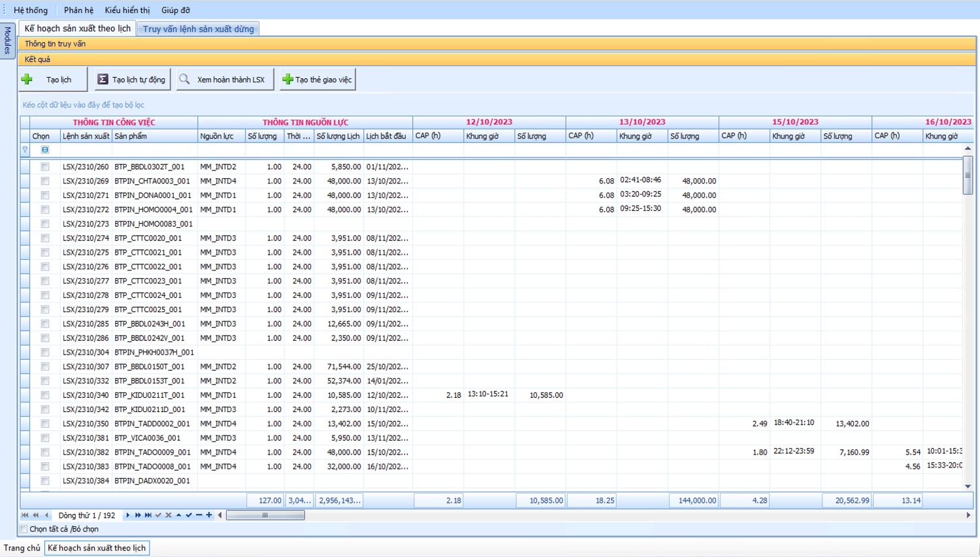Jump to previous page of records
Screen dimensions: 980x557
tap(36, 515)
